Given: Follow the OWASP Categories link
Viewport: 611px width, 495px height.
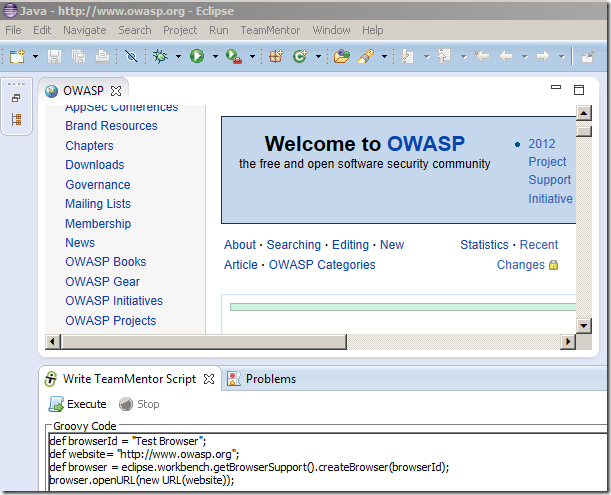Looking at the screenshot, I should click(322, 265).
